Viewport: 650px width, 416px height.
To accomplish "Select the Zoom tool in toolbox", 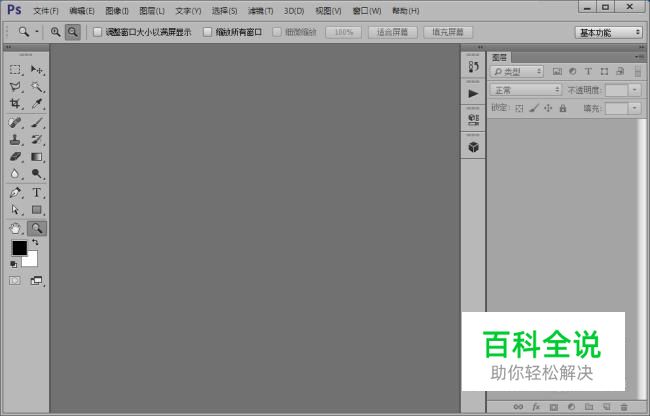I will point(37,228).
